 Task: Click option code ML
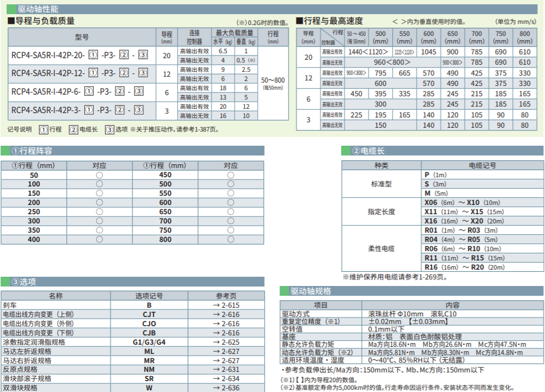coord(149,351)
